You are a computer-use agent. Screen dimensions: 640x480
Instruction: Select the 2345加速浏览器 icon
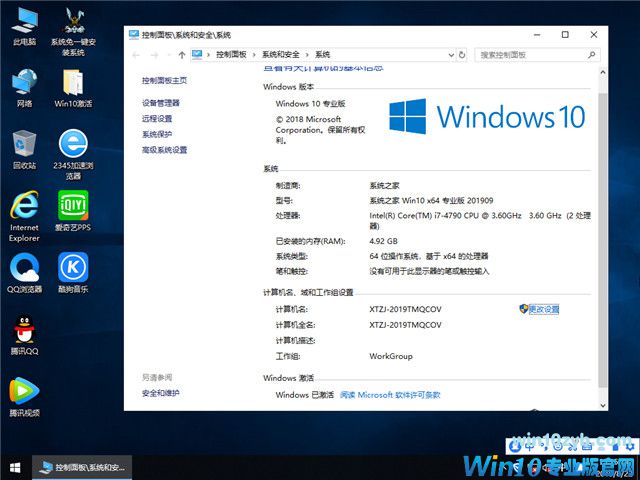point(73,154)
